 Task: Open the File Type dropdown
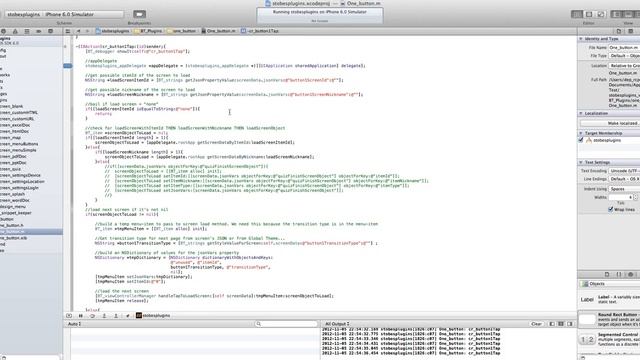coord(624,56)
